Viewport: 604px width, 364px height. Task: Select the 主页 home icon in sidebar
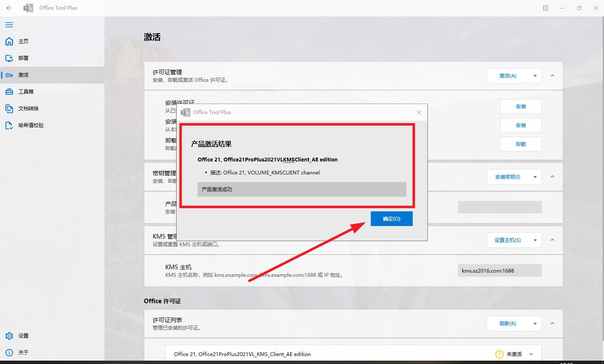coord(9,41)
